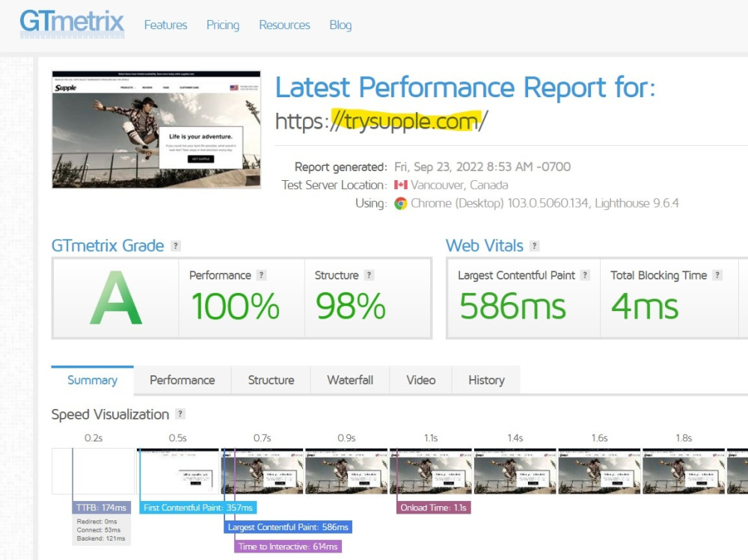Click the Time to Interactive: 614ms marker

tap(288, 546)
